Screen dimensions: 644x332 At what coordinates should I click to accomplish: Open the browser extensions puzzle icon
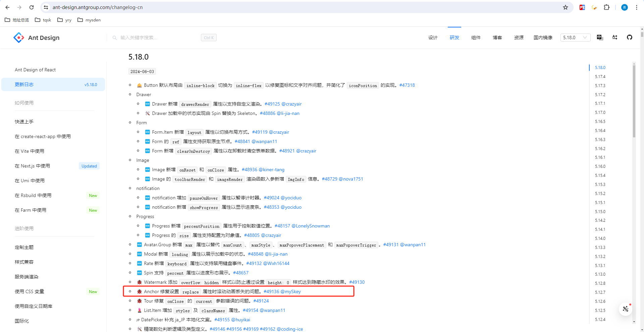click(607, 7)
